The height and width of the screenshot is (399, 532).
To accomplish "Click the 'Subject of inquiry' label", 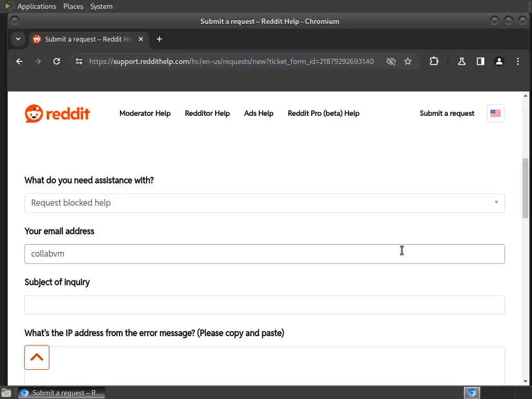I will tap(57, 282).
